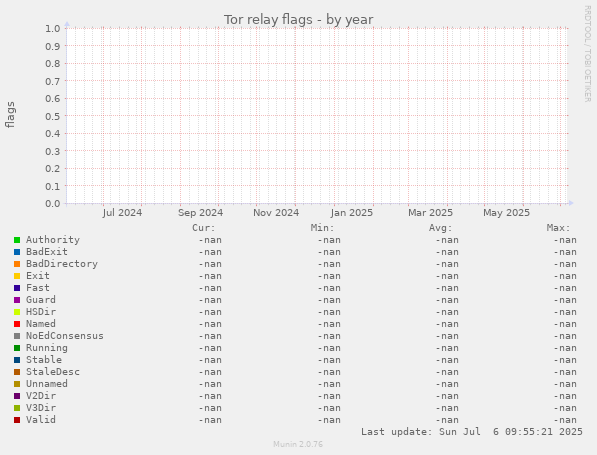
Task: Select the HSDir legend label
Action: click(41, 312)
